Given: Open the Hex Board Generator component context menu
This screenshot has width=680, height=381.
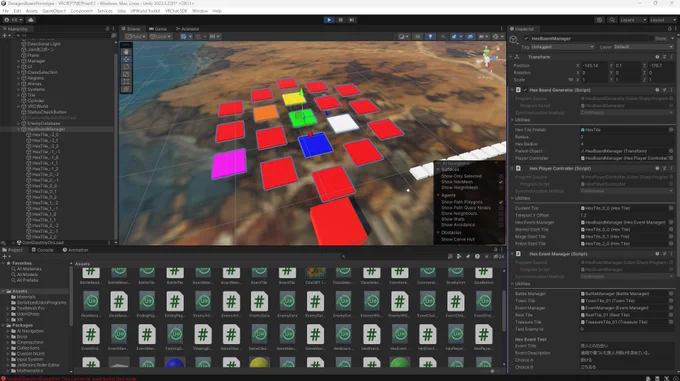Looking at the screenshot, I should click(671, 90).
